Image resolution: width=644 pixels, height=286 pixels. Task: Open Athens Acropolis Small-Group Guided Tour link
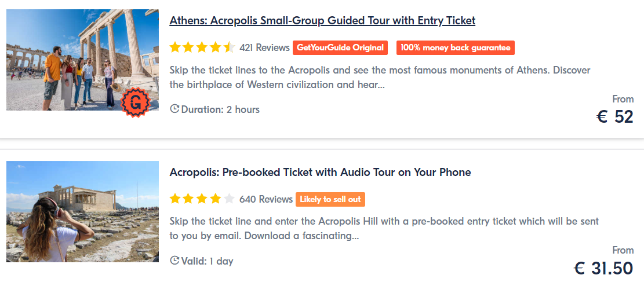pyautogui.click(x=322, y=20)
